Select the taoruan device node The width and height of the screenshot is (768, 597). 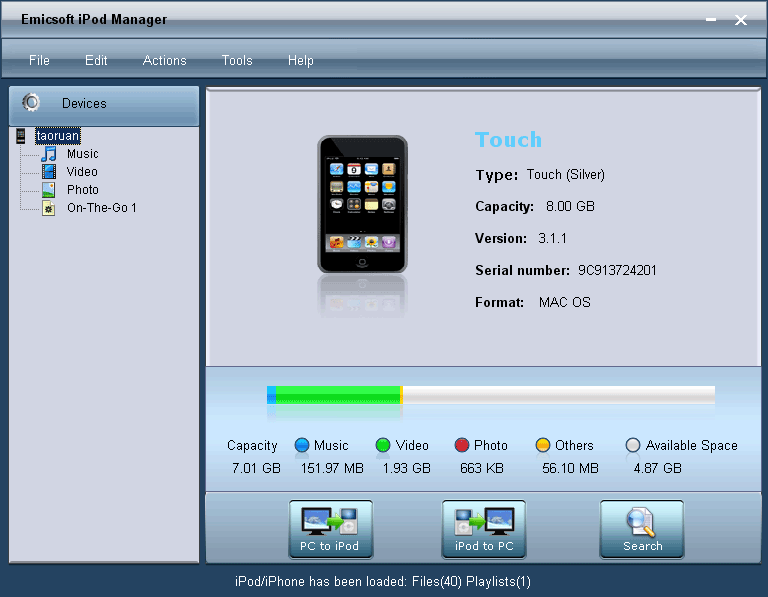point(58,136)
